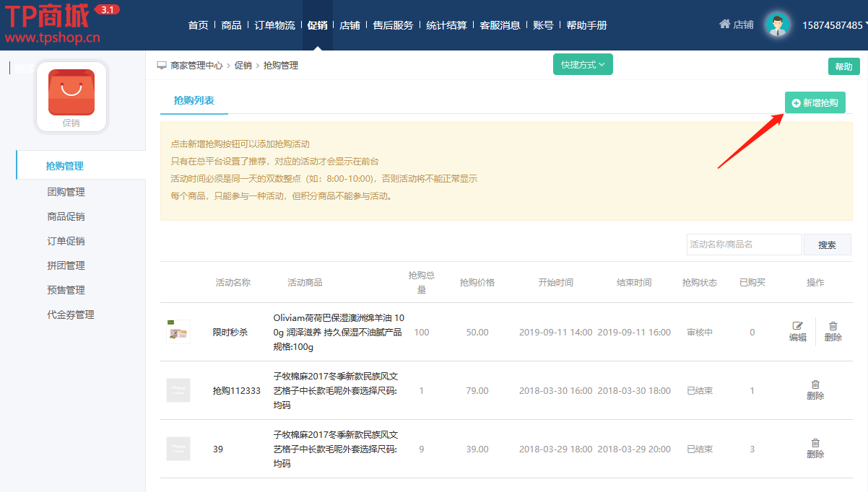Click the 新增抢购 button
Viewport: 868px width, 492px height.
point(815,103)
